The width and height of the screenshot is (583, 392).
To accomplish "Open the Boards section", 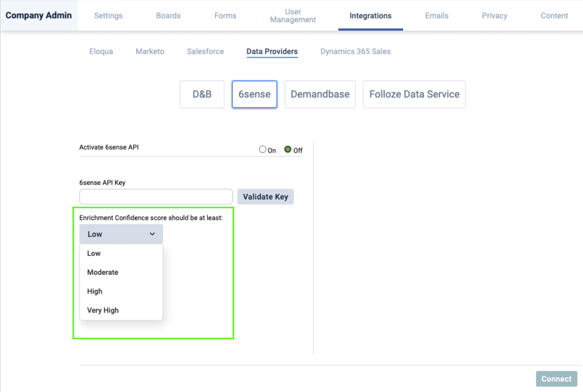I will [168, 16].
